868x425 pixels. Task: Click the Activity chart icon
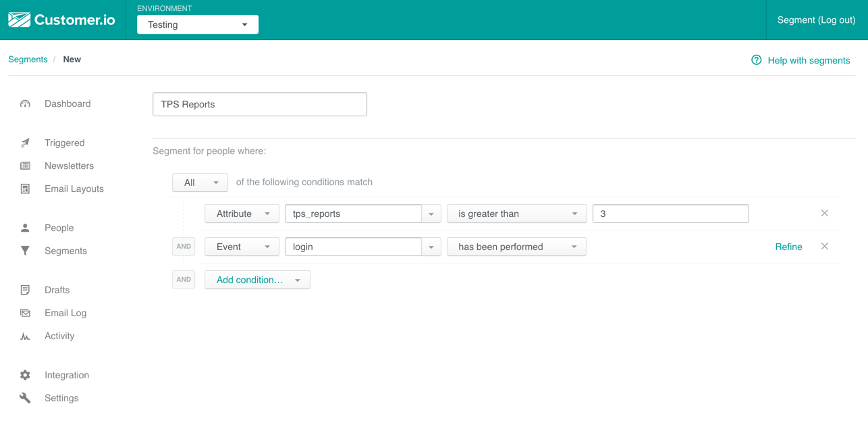pos(25,336)
